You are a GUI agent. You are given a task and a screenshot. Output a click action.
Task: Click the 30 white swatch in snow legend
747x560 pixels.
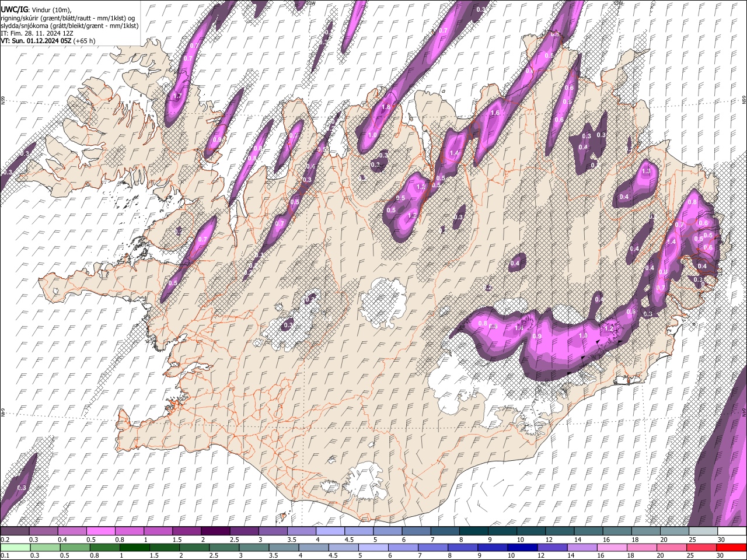point(731,531)
